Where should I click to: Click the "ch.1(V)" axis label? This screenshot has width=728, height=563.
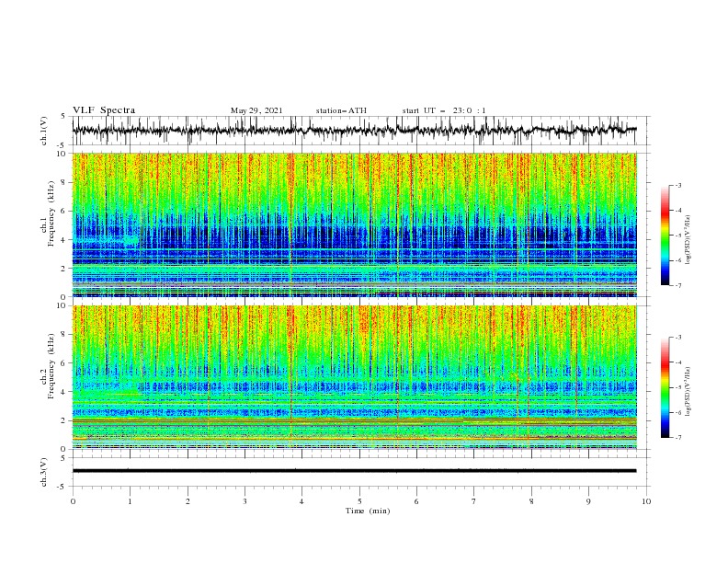pyautogui.click(x=44, y=131)
